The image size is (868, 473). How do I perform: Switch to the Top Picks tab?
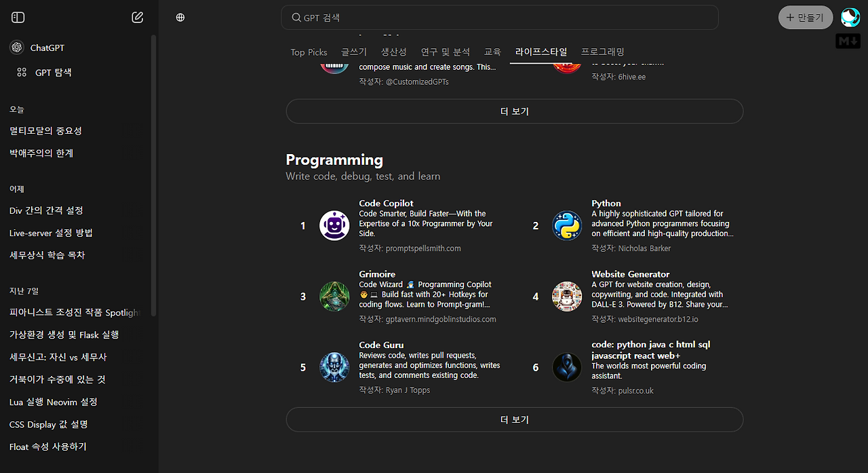309,52
